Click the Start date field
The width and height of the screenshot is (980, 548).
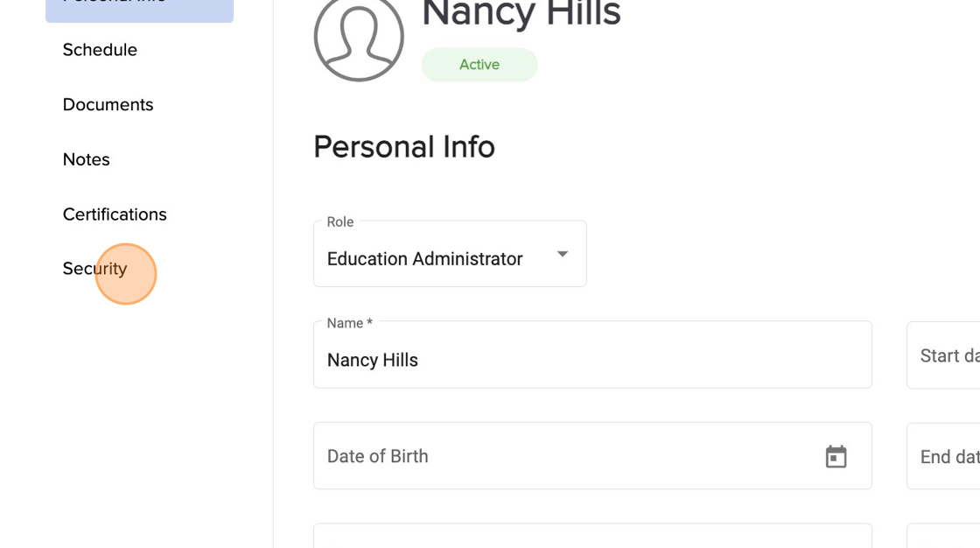coord(945,355)
